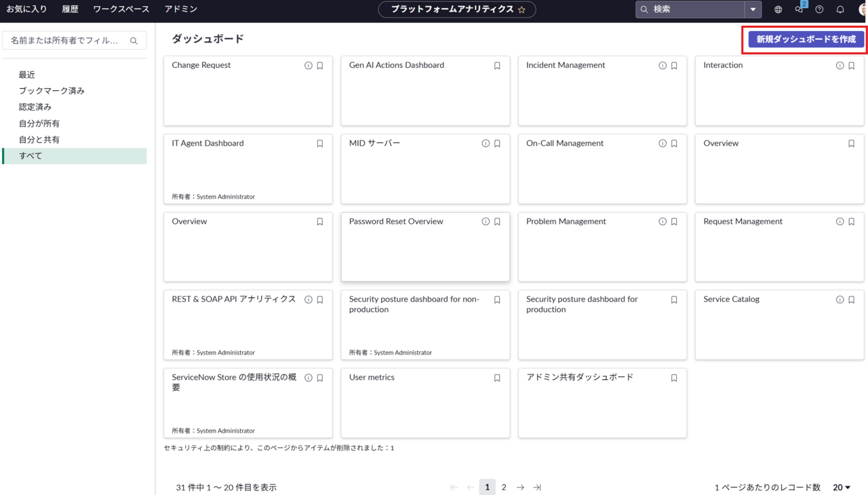Screen dimensions: 868x495
Task: Go to page 2 of dashboards
Action: (x=504, y=488)
